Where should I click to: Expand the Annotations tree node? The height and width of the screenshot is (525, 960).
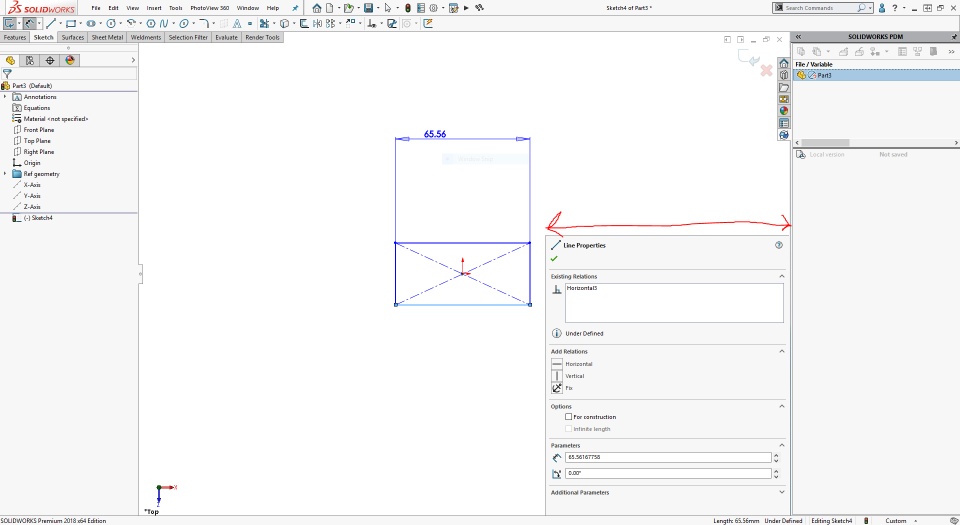click(6, 97)
